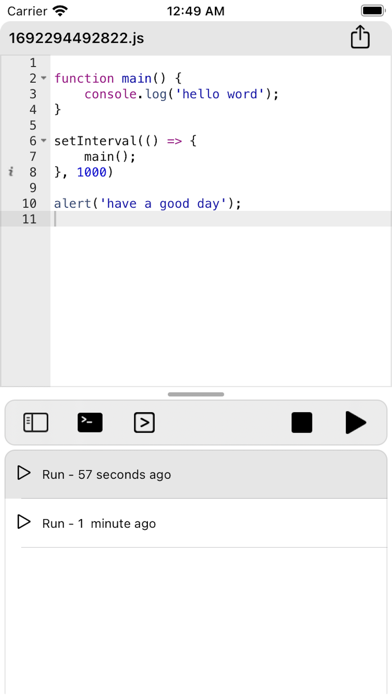
Task: Open the REPL prompt icon
Action: tap(144, 423)
